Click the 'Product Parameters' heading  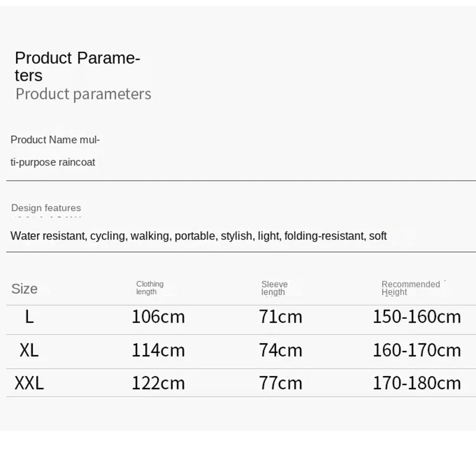pyautogui.click(x=77, y=67)
